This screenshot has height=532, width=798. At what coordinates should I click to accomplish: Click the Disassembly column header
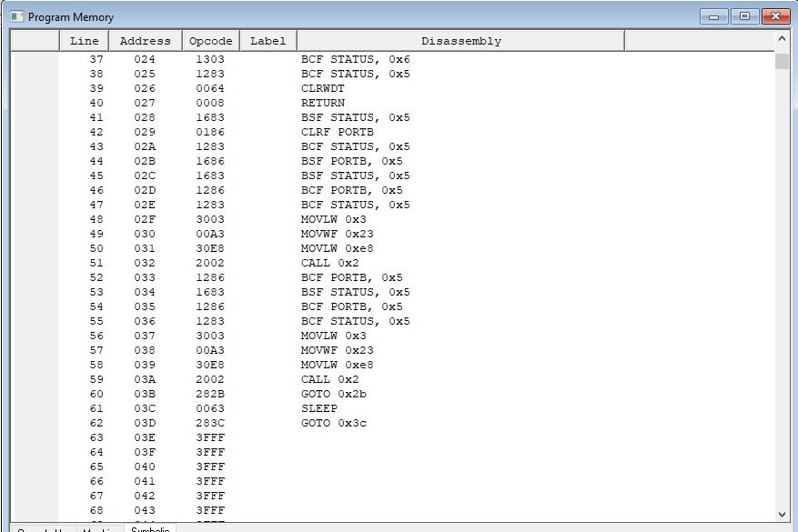click(x=461, y=41)
